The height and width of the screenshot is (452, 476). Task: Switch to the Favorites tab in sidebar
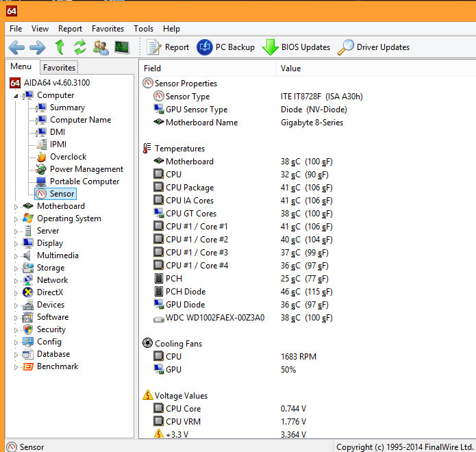point(59,67)
